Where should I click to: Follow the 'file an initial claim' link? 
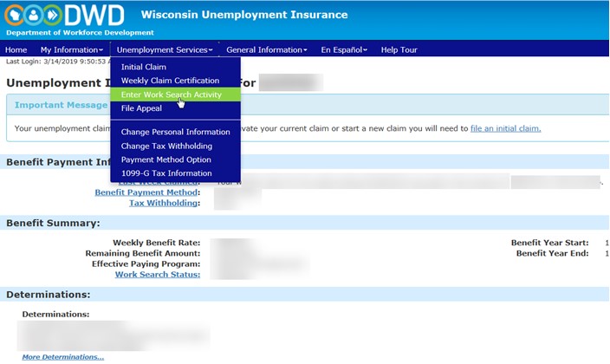(x=505, y=128)
